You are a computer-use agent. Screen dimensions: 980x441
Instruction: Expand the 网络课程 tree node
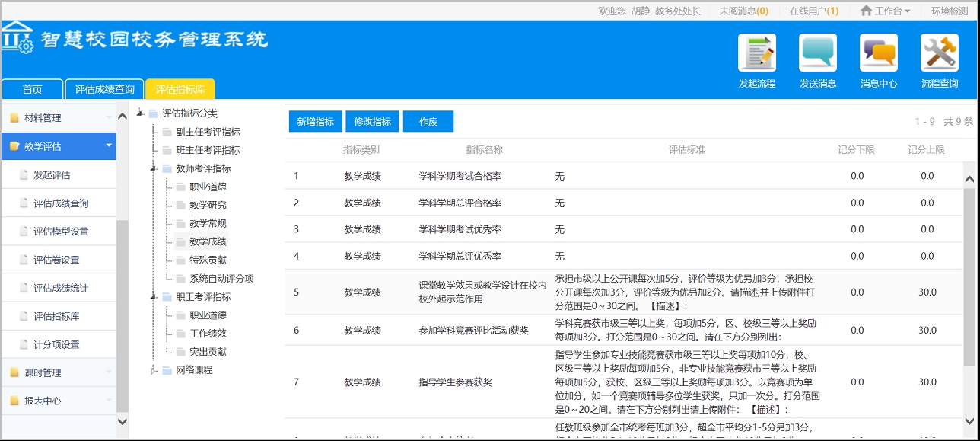154,370
